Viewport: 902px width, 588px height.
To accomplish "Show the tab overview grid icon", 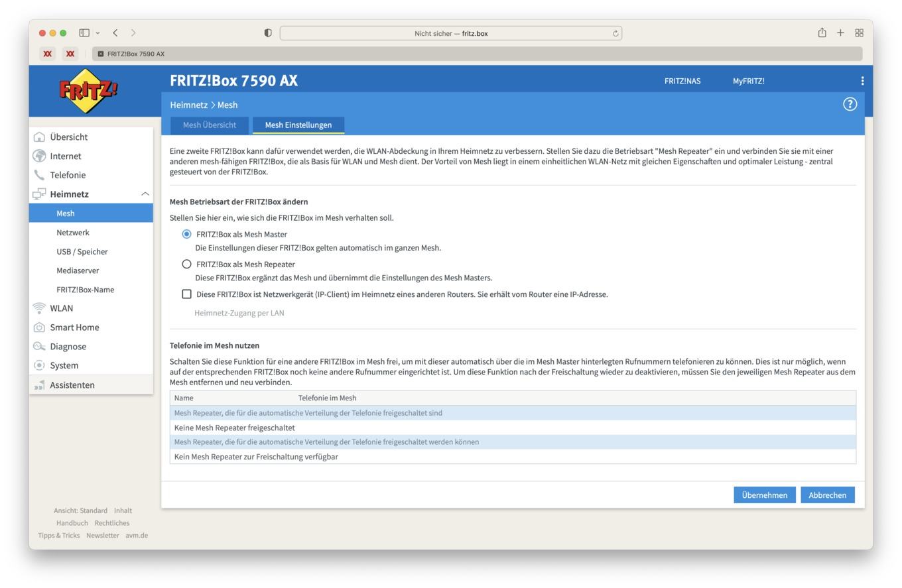I will coord(859,33).
